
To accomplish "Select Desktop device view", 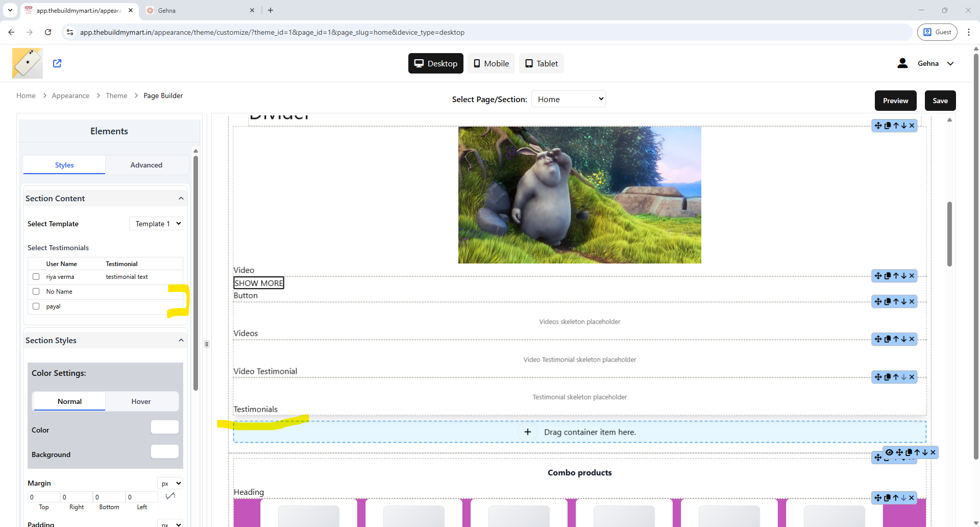I will tap(436, 63).
